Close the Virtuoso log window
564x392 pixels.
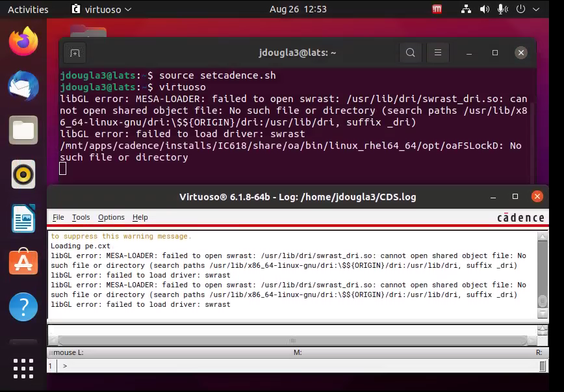point(537,196)
